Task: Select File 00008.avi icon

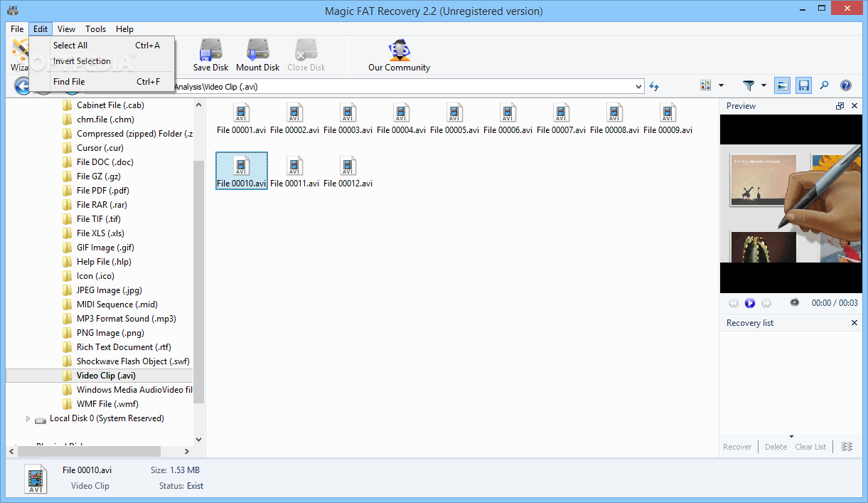Action: pyautogui.click(x=614, y=113)
